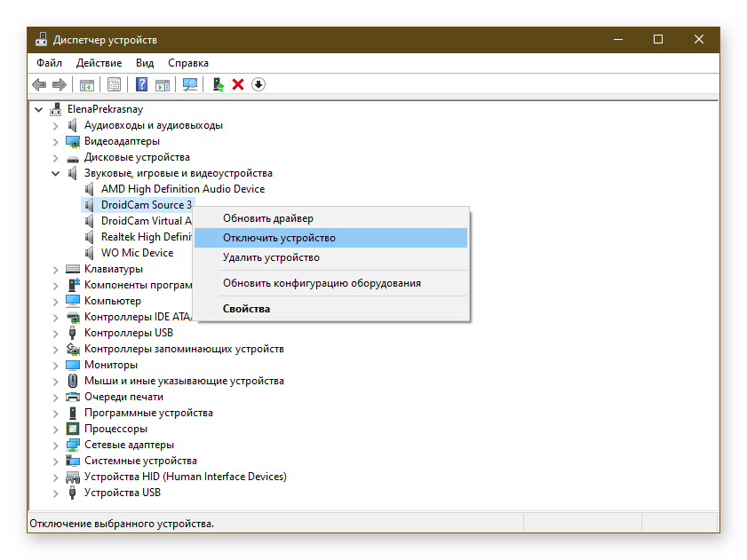
Task: Select Компоненты программного обеспечения row
Action: (138, 285)
